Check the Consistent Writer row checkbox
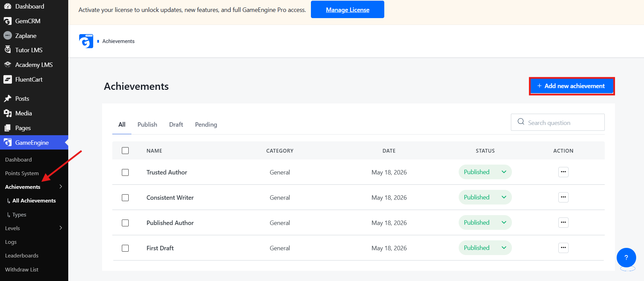Screen dimensions: 644x281 125,198
